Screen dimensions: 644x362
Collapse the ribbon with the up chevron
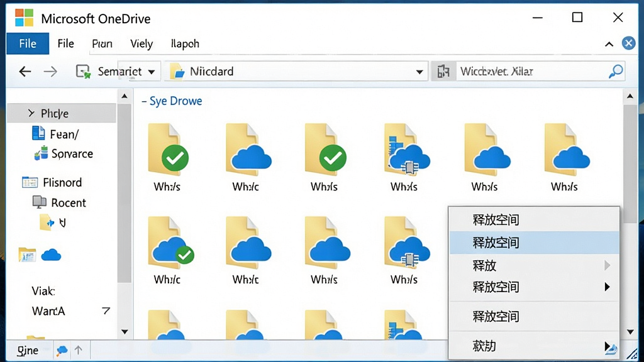coord(609,44)
